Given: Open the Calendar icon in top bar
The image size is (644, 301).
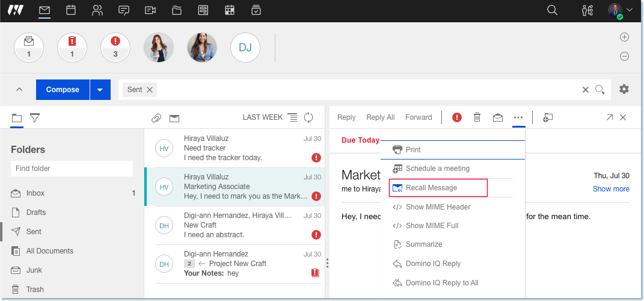Looking at the screenshot, I should 70,10.
